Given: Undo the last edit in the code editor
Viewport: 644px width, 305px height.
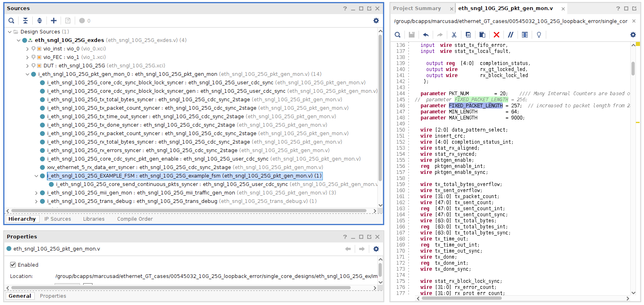Looking at the screenshot, I should (426, 35).
